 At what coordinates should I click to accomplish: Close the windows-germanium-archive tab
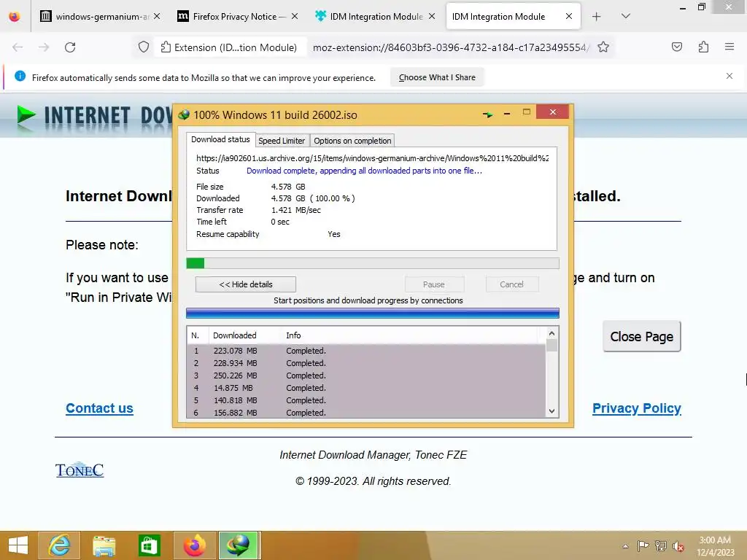point(157,16)
